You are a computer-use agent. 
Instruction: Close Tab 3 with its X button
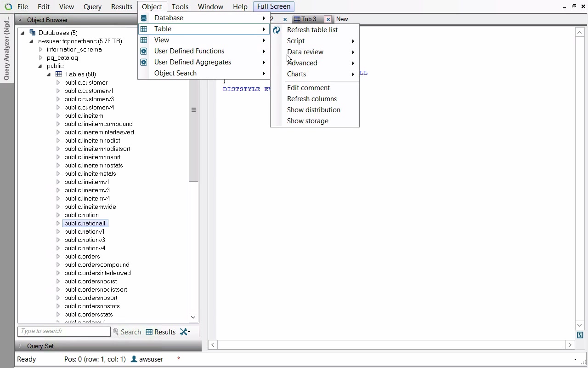328,19
